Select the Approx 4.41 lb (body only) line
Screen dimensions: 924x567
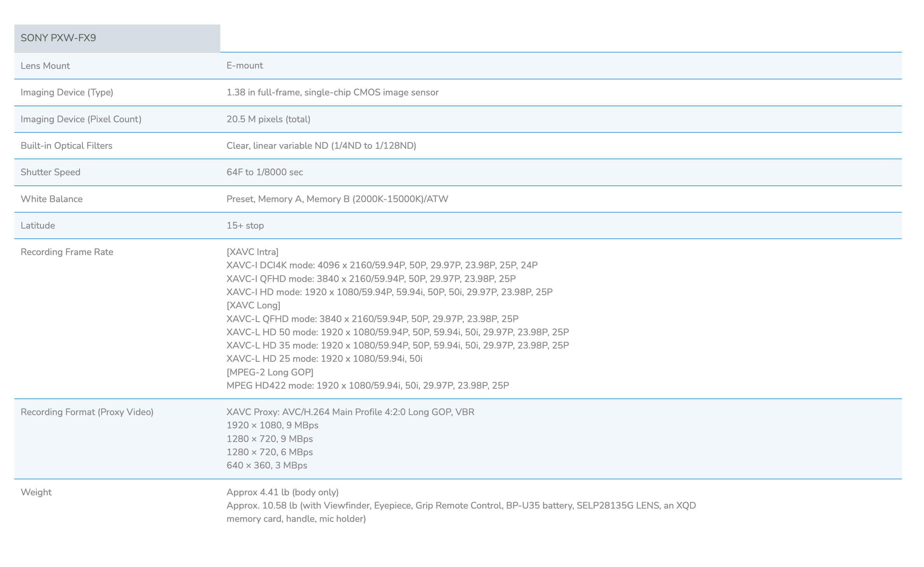coord(283,492)
